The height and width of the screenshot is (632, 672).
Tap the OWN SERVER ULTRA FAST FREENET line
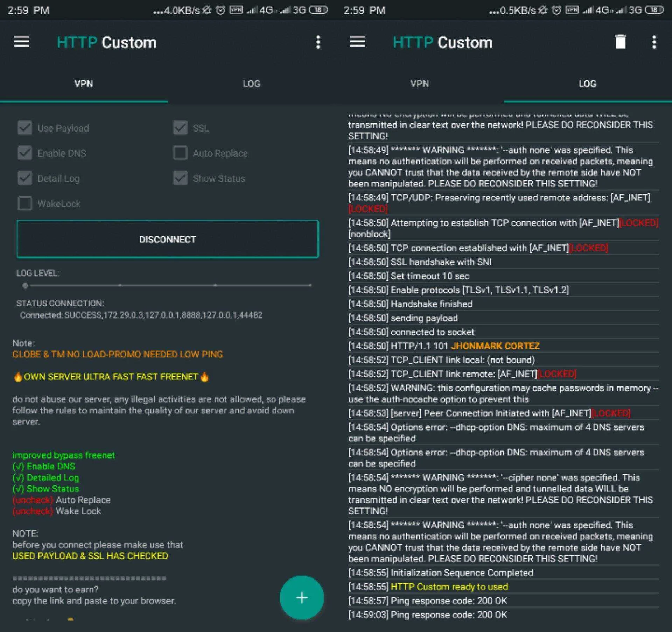click(111, 377)
